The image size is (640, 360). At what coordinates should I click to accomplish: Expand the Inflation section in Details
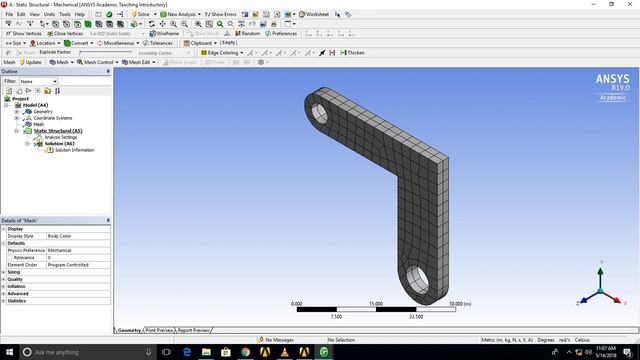coord(4,287)
